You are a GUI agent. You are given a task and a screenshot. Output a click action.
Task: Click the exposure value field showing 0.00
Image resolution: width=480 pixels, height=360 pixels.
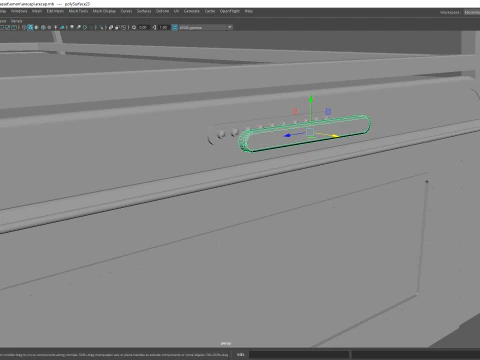tap(143, 27)
